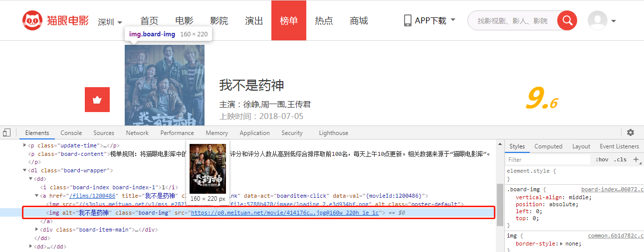Screen dimensions: 644x252
Task: Toggle the .cls class editor button
Action: tap(620, 159)
